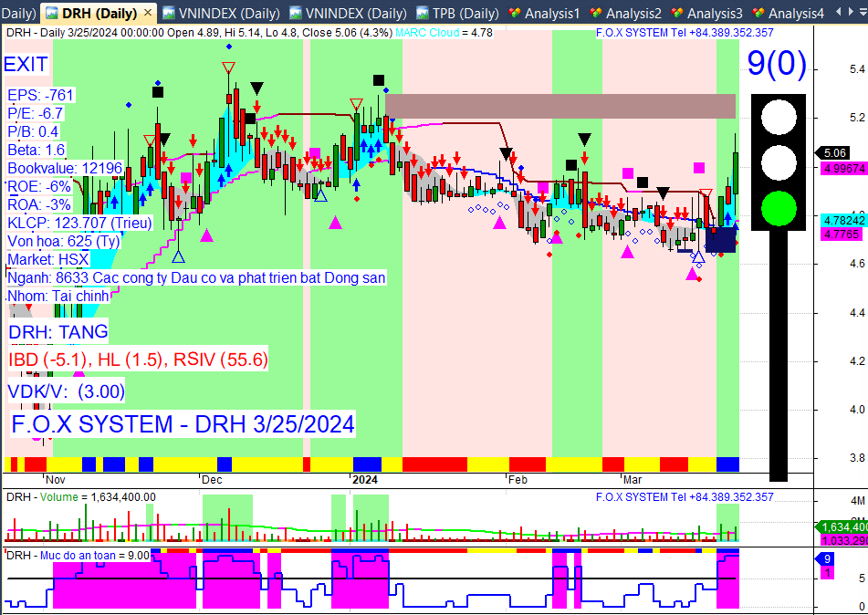Click the F.O.X SYSTEM - DRH 3/25/2024 title
Viewport: 868px width, 615px height.
[183, 424]
